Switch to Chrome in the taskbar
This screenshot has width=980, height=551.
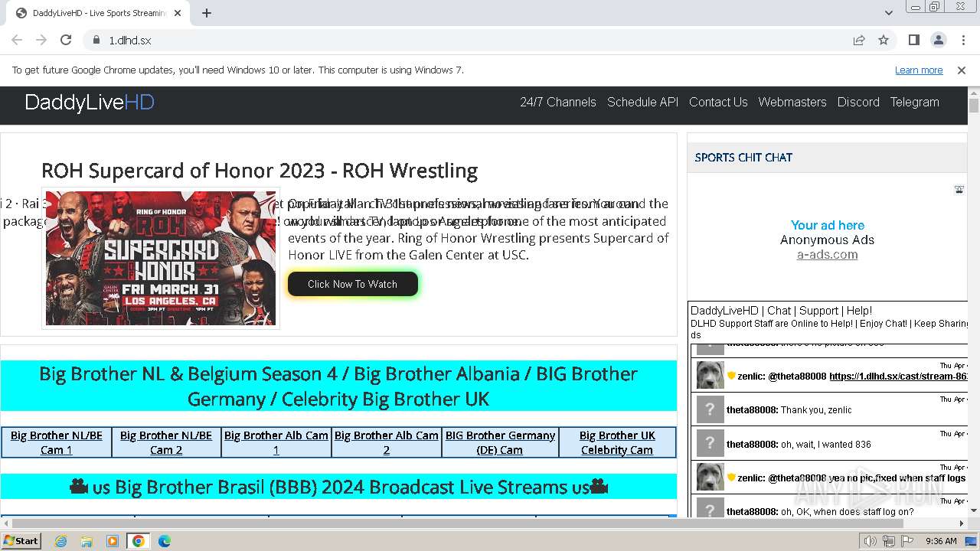(139, 541)
